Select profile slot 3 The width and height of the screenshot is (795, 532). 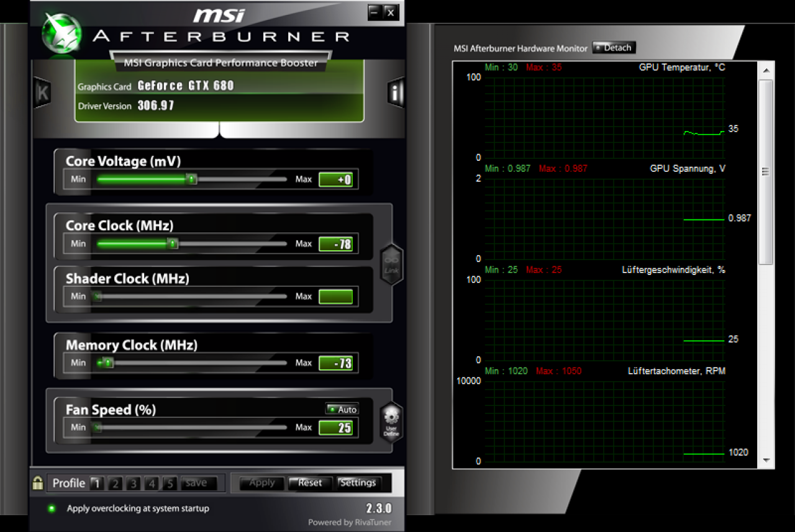click(x=134, y=483)
